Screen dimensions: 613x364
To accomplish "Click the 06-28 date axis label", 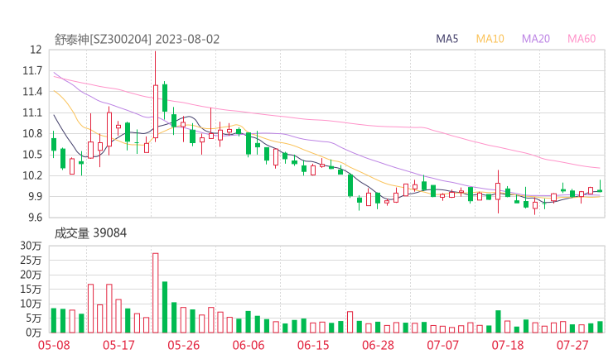I will pyautogui.click(x=378, y=345).
